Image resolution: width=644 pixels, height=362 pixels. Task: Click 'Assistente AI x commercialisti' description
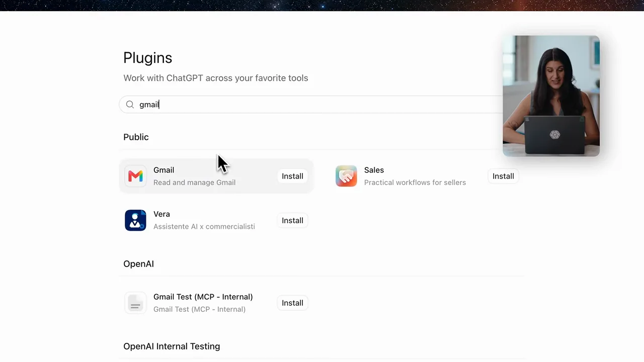[x=204, y=227]
